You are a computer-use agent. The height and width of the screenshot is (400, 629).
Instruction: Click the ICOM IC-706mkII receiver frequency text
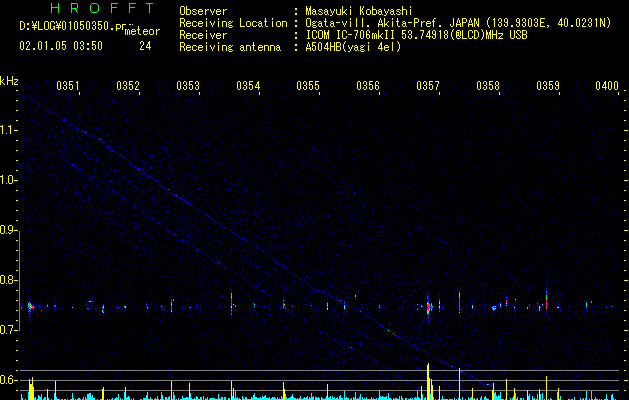(x=416, y=35)
